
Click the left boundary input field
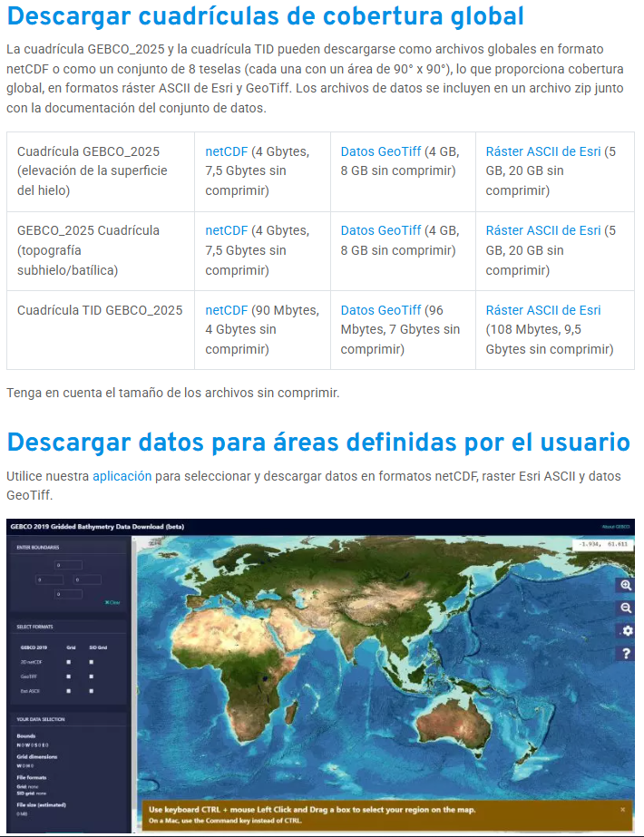click(49, 579)
